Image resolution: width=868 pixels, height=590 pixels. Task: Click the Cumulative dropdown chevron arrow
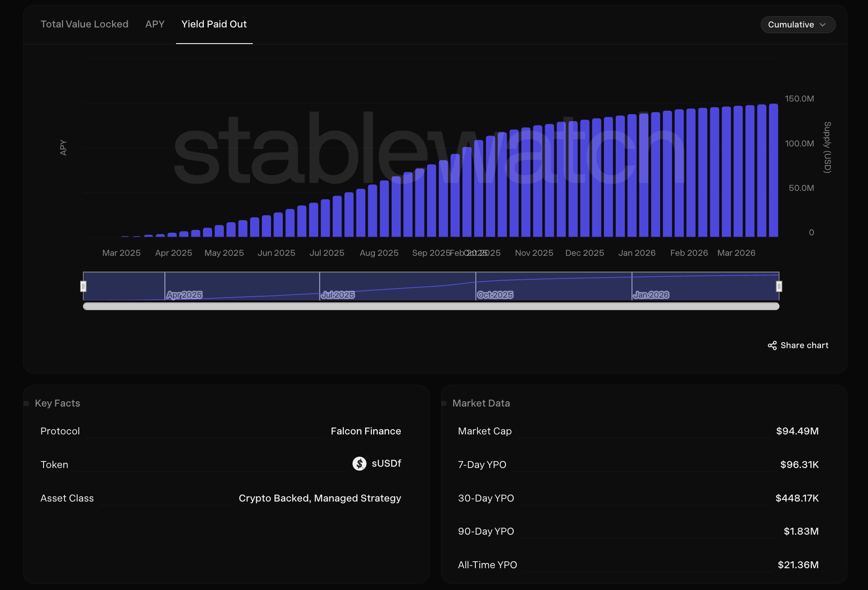pos(823,25)
